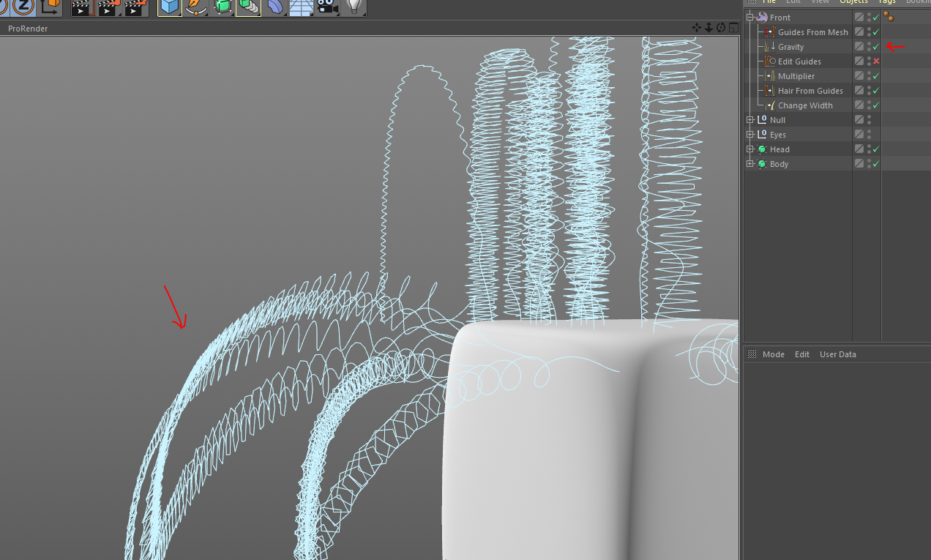This screenshot has height=560, width=931.
Task: Select the Deformer bend icon
Action: [275, 7]
